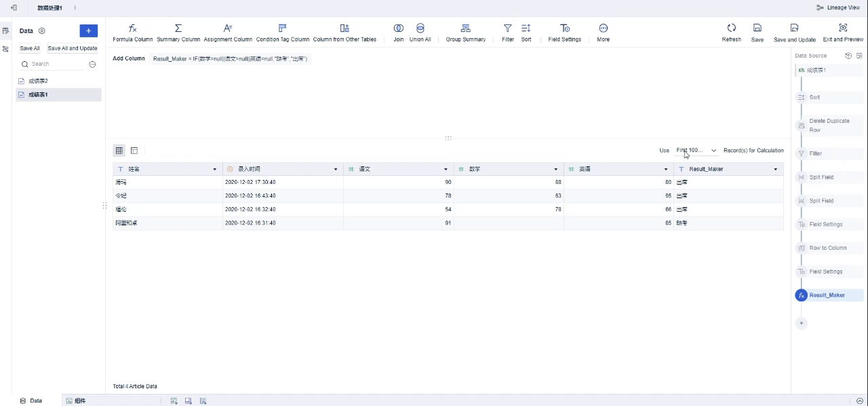Click the blue plus button to add data

click(88, 31)
